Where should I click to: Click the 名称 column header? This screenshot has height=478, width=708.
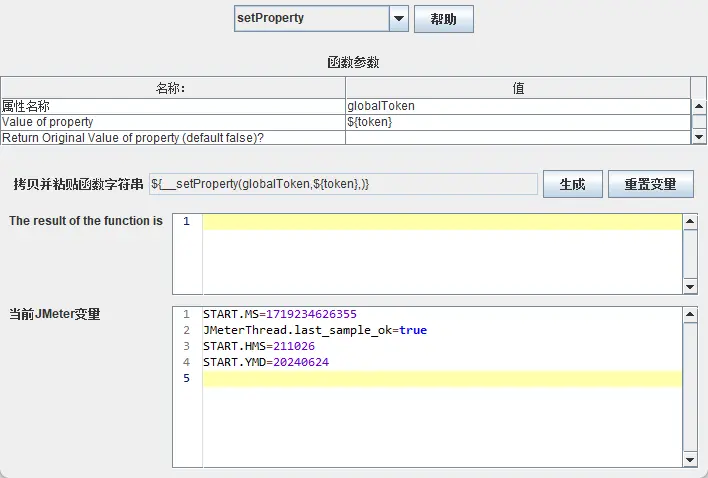coord(173,88)
